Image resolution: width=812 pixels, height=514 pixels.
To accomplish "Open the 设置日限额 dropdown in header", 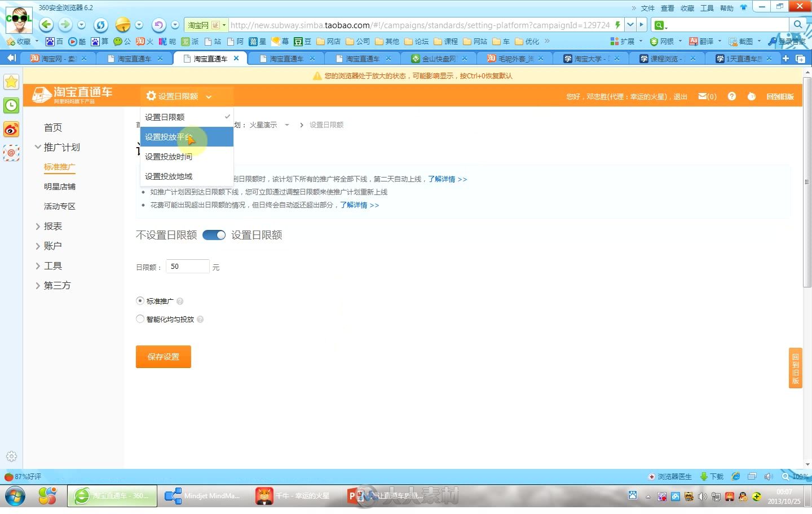I will [x=178, y=96].
